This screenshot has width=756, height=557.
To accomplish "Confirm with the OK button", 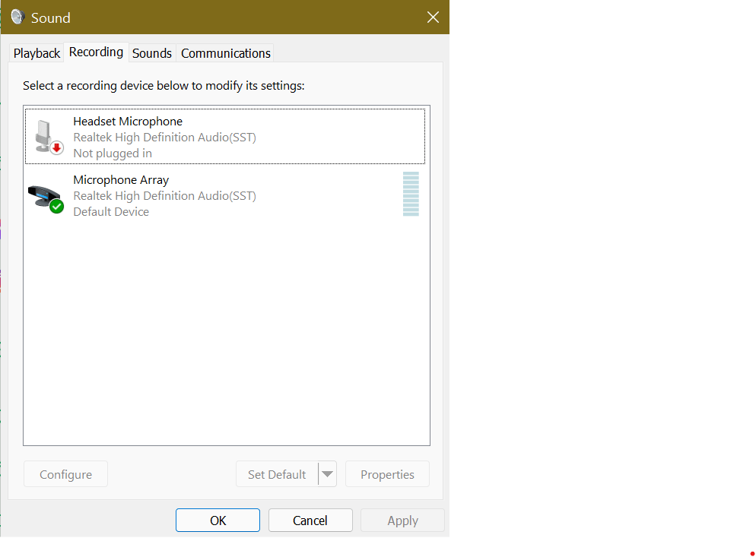I will click(x=218, y=521).
